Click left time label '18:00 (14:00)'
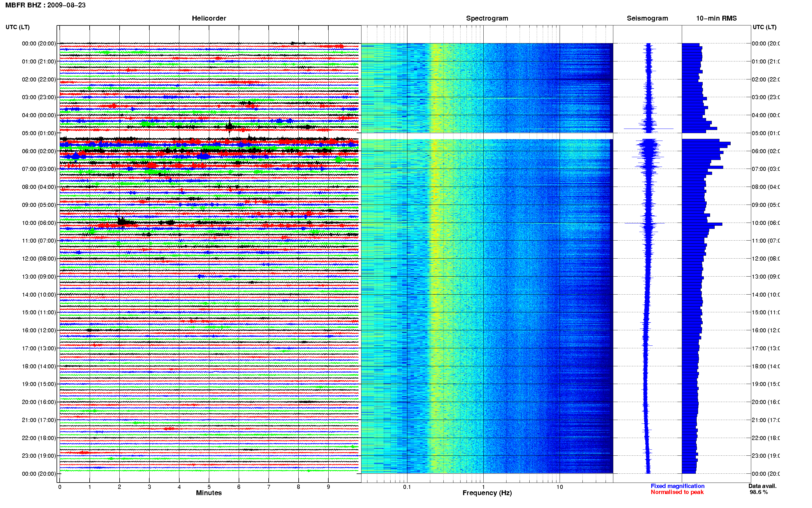The image size is (812, 508). point(39,366)
